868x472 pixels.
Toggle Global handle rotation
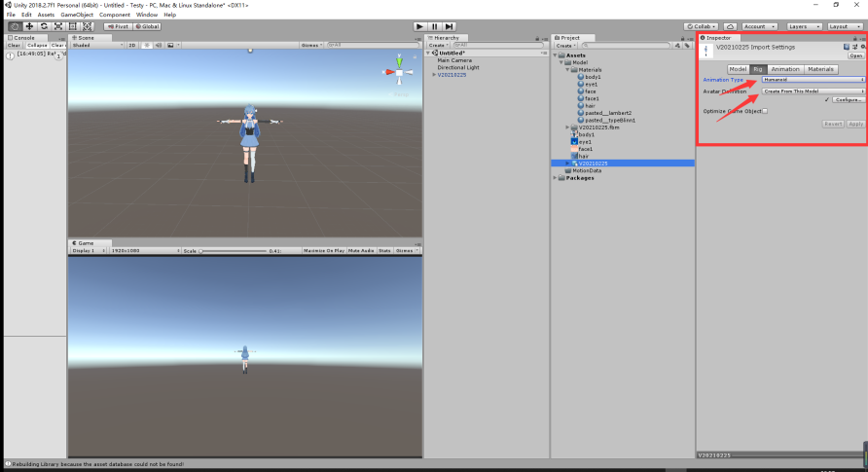(x=147, y=26)
